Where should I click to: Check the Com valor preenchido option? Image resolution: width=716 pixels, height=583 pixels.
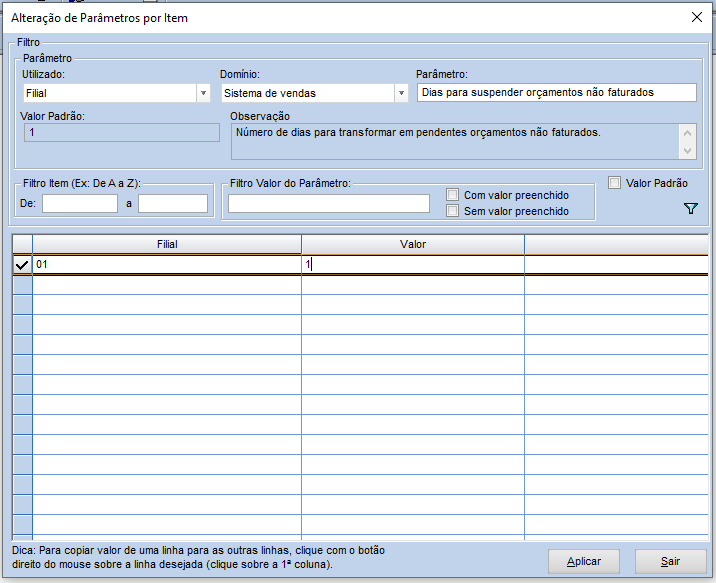point(453,195)
